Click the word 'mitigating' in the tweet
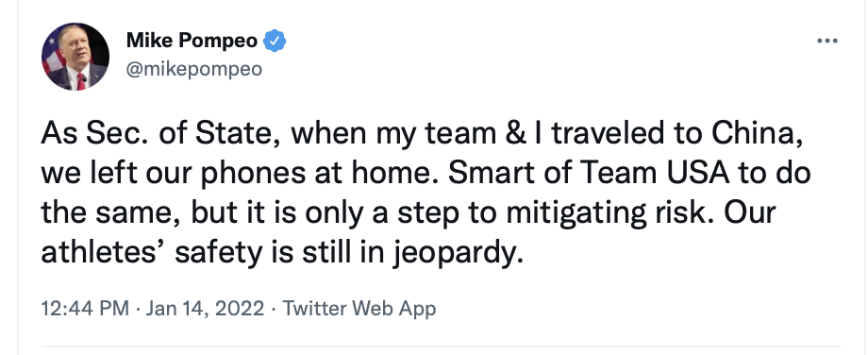Screen dimensions: 868x355 pos(576,213)
